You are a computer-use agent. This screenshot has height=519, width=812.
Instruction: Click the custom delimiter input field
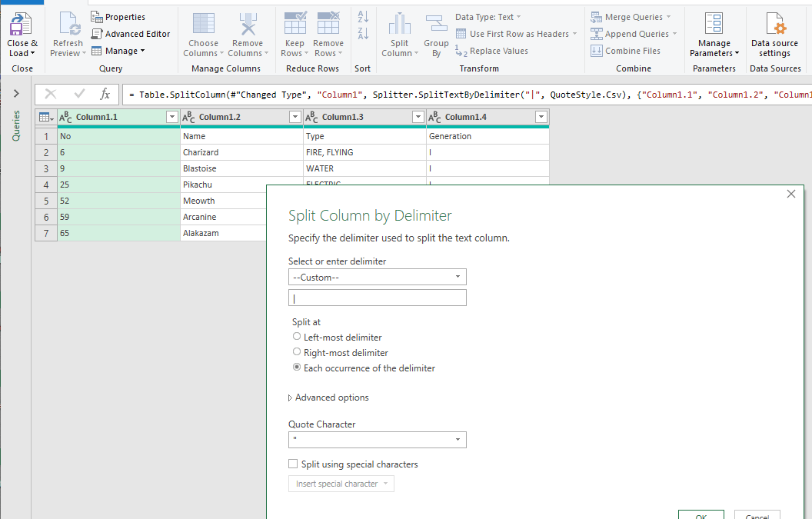377,297
